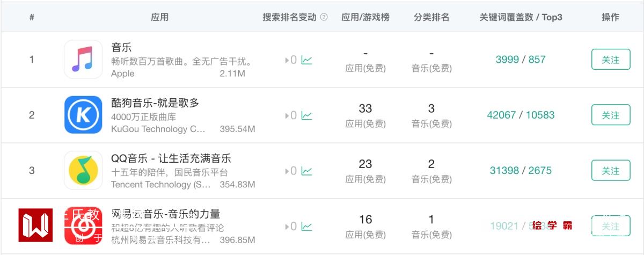Open the trend chart icon for 音乐
Image resolution: width=644 pixels, height=255 pixels.
[306, 60]
